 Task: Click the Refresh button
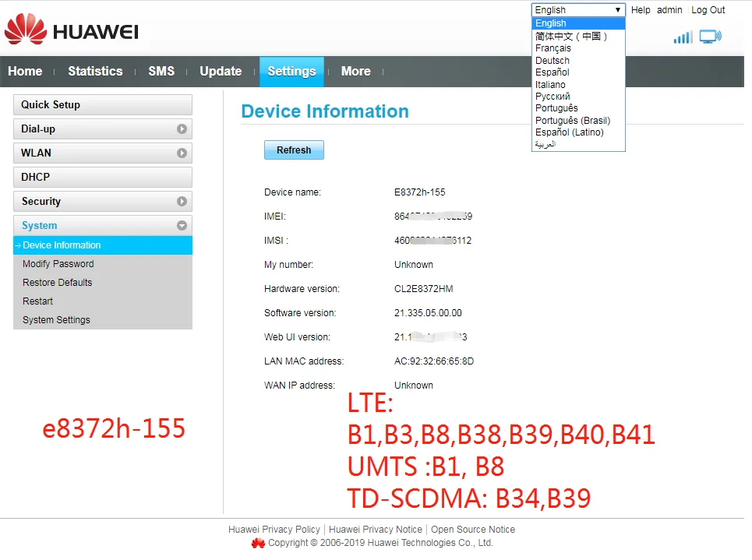pyautogui.click(x=294, y=150)
